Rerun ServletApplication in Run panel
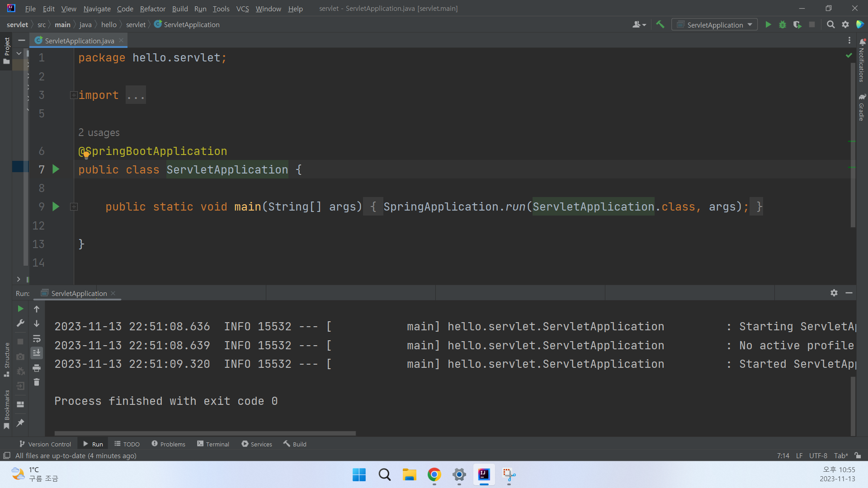868x488 pixels. [20, 309]
